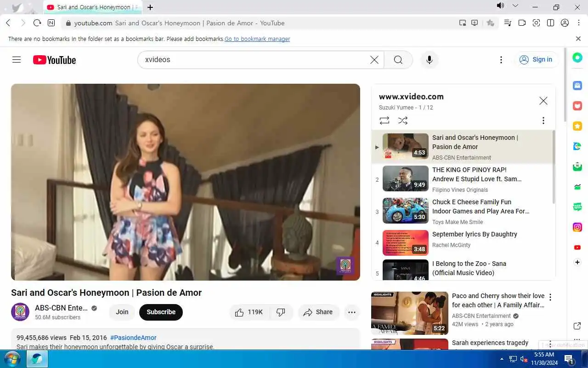Viewport: 588px width, 368px height.
Task: Open YouTube settings three-dot menu
Action: pos(501,60)
